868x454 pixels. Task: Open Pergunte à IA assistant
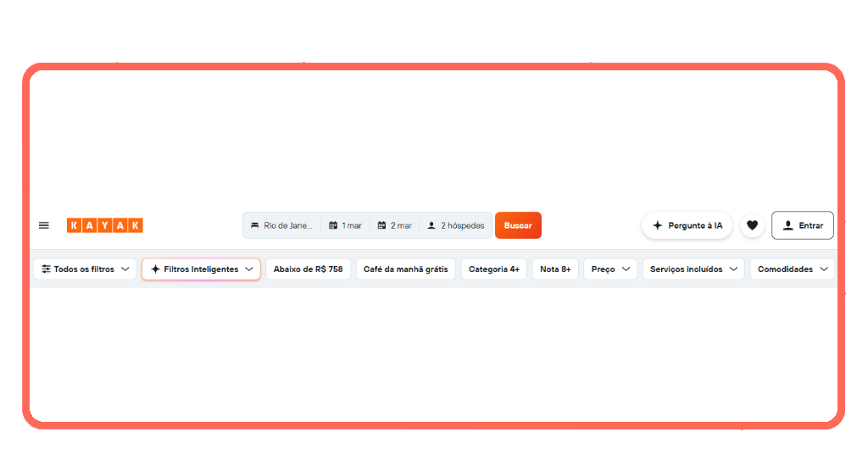click(687, 225)
